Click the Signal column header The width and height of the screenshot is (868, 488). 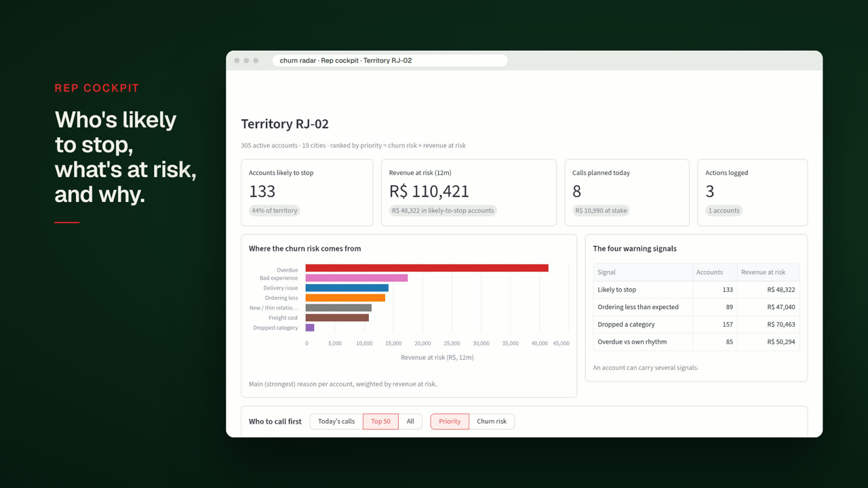point(643,272)
